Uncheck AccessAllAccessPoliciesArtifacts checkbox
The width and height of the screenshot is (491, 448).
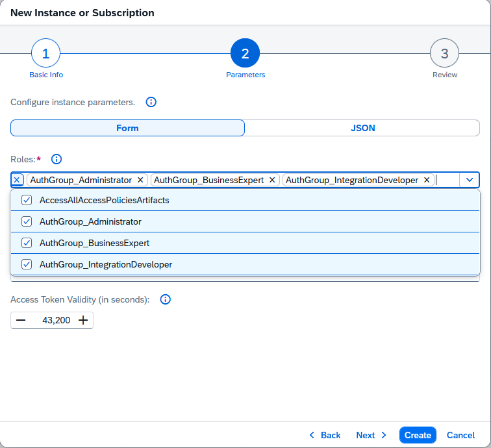(x=27, y=200)
